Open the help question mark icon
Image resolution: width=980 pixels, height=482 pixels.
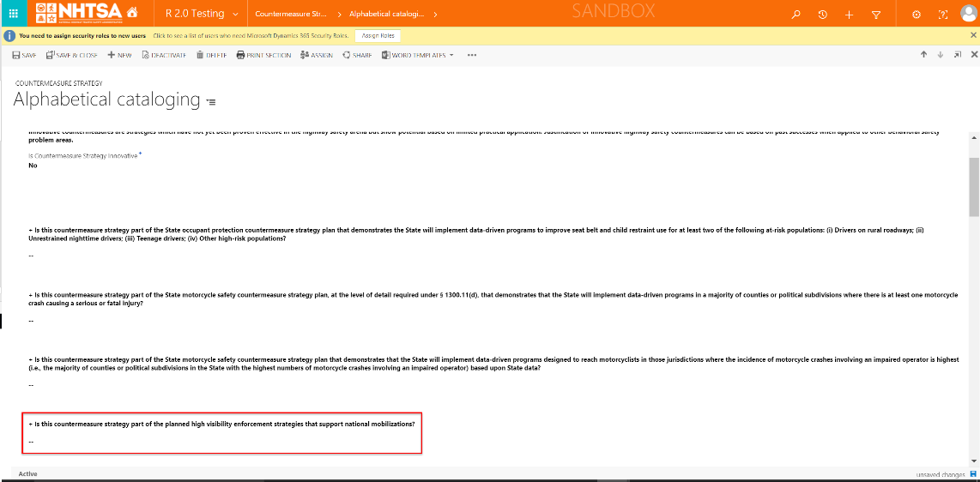[943, 15]
